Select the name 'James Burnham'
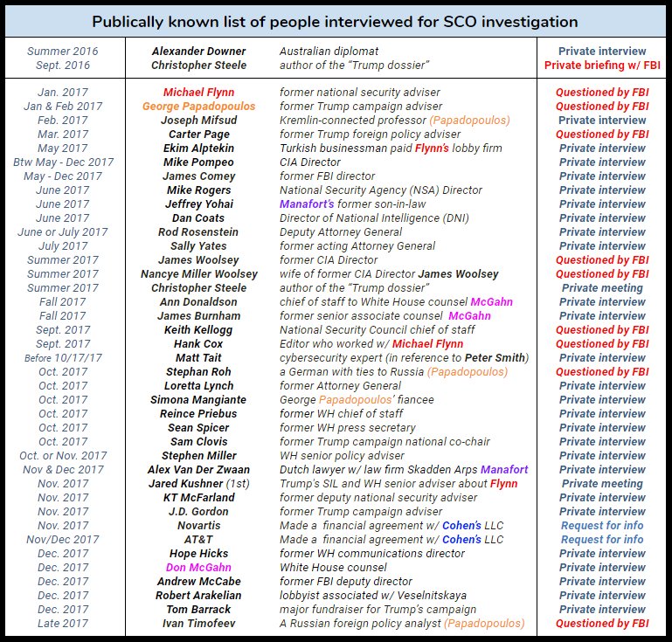 point(199,316)
